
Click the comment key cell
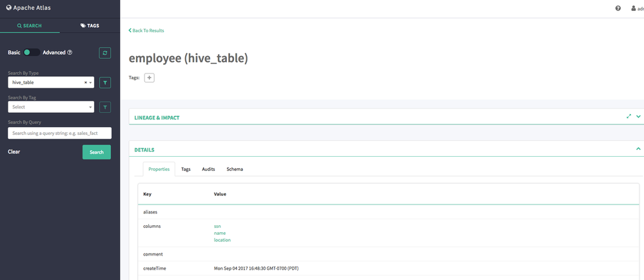tap(153, 254)
